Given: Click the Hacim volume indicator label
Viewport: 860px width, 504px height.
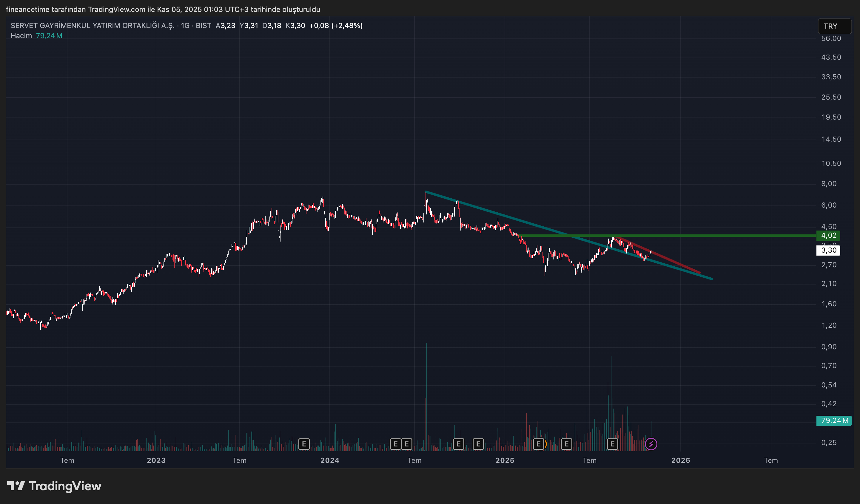Looking at the screenshot, I should [x=21, y=36].
